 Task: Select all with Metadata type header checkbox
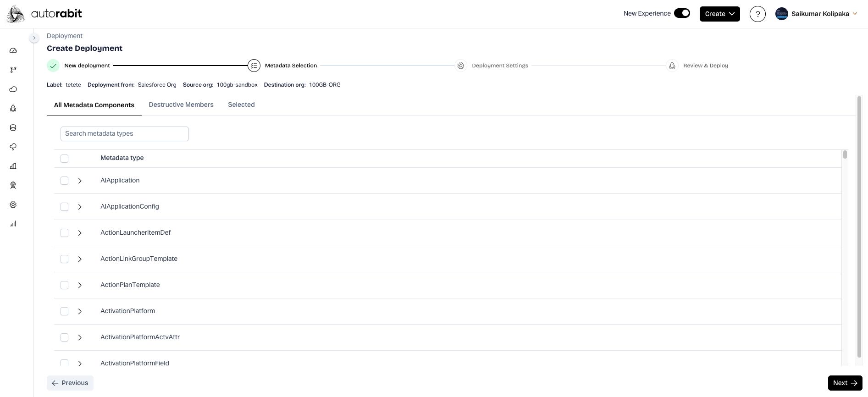(x=65, y=158)
